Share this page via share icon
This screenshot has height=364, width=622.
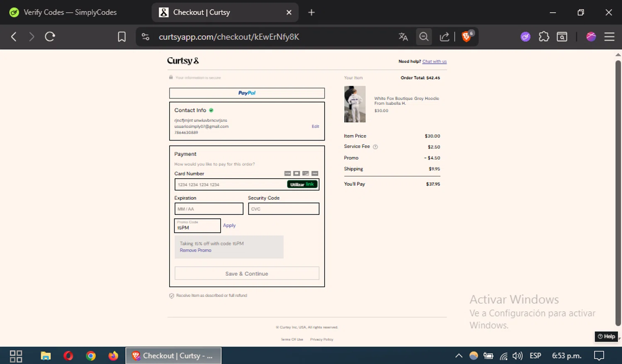pyautogui.click(x=445, y=37)
